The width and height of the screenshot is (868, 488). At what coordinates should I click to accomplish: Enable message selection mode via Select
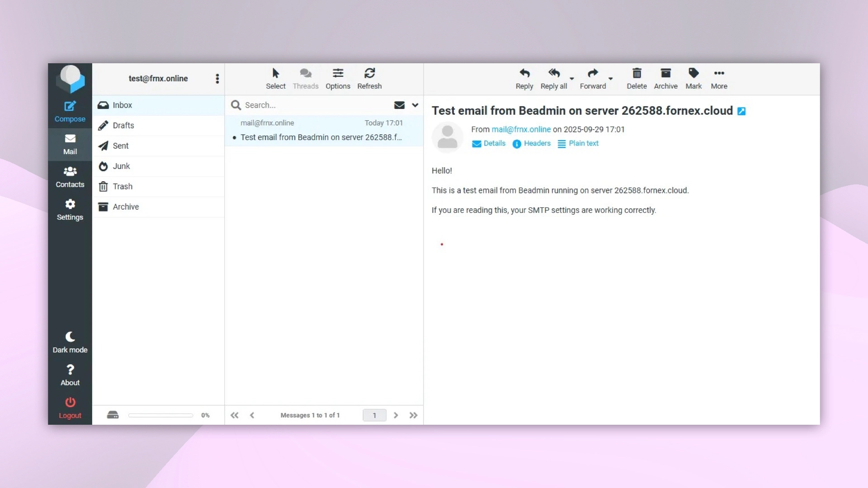point(276,79)
